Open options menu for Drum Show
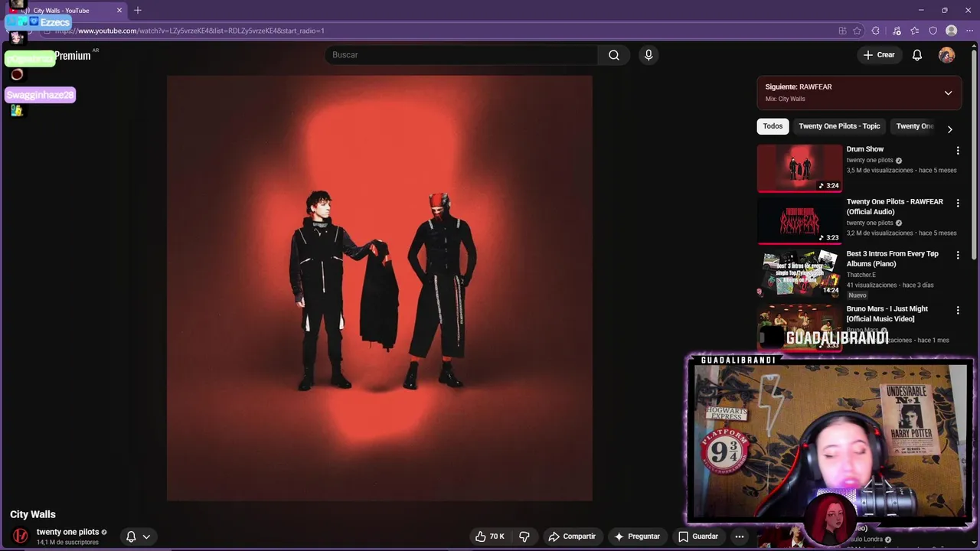980x551 pixels. tap(957, 151)
